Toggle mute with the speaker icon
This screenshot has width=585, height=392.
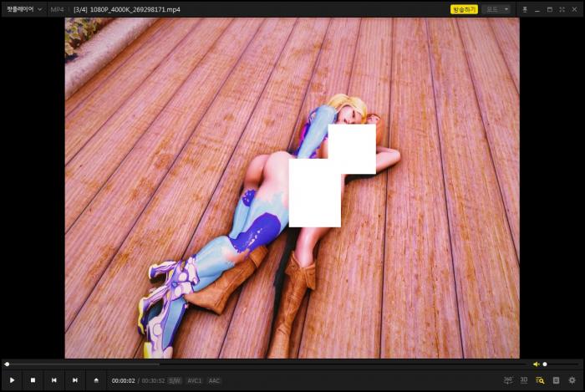(x=537, y=364)
